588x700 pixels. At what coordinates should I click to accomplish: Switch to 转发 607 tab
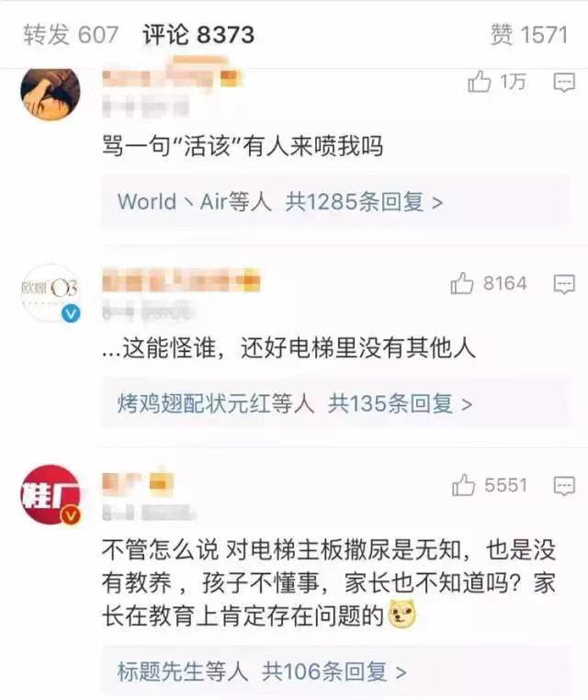pos(71,35)
